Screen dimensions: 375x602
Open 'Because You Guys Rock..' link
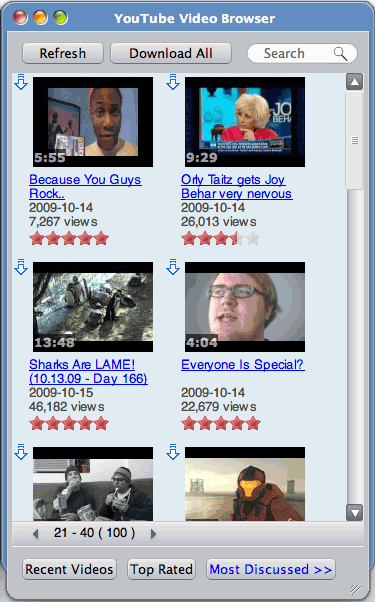(85, 187)
